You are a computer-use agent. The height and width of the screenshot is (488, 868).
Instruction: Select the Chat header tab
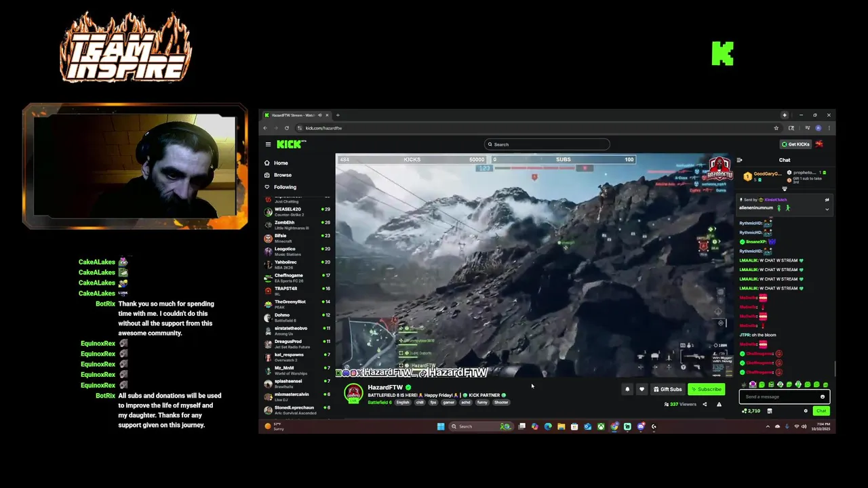pyautogui.click(x=785, y=160)
